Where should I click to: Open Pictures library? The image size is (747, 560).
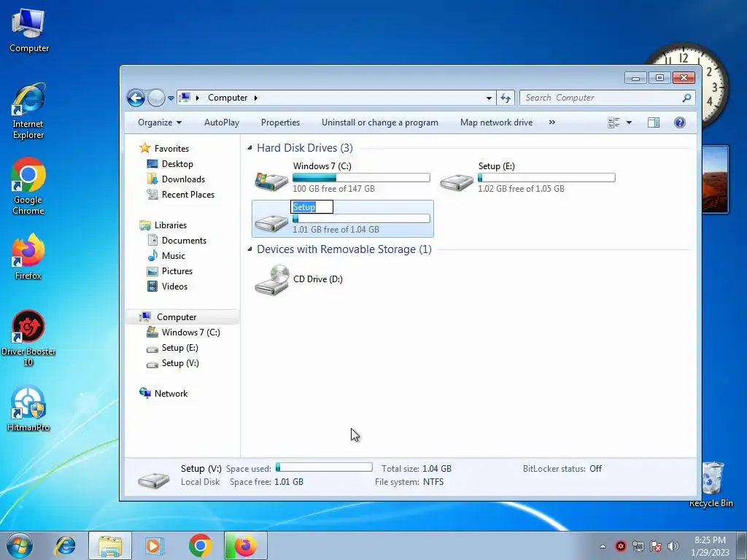(177, 271)
